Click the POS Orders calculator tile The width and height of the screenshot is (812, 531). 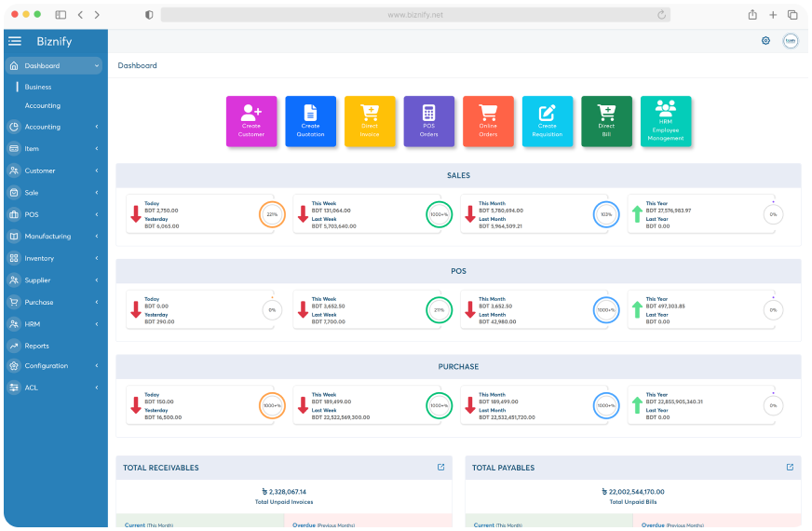tap(428, 121)
